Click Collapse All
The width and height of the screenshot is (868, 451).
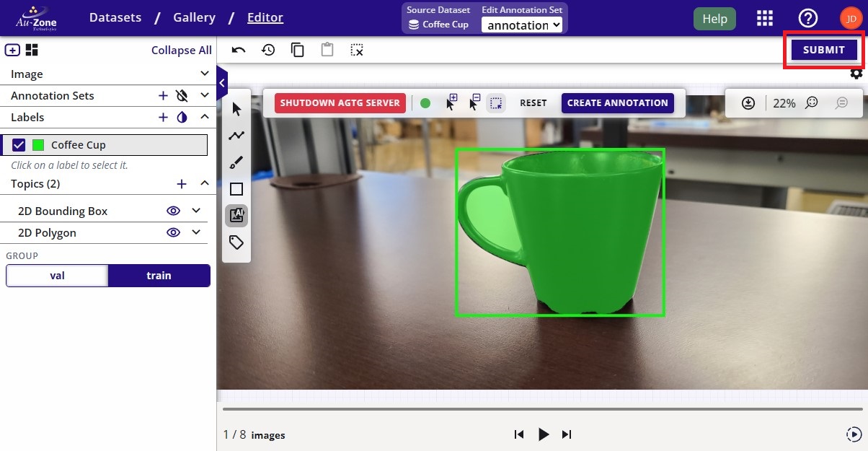182,50
